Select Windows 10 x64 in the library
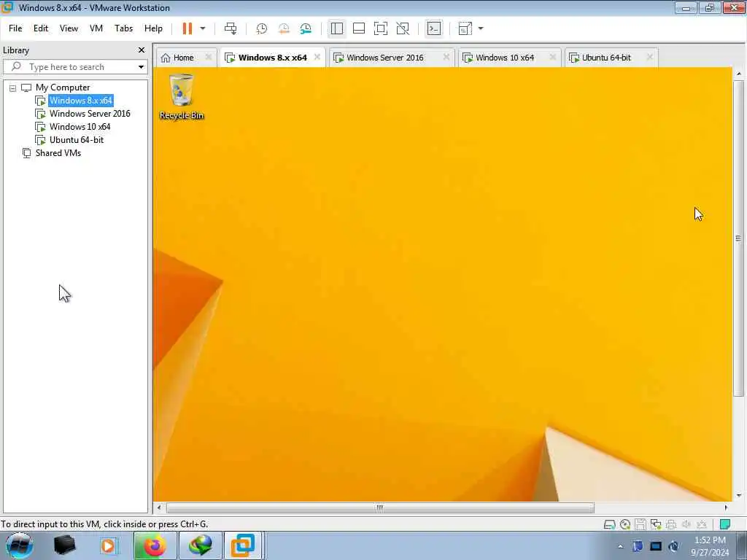The width and height of the screenshot is (747, 560). tap(80, 127)
